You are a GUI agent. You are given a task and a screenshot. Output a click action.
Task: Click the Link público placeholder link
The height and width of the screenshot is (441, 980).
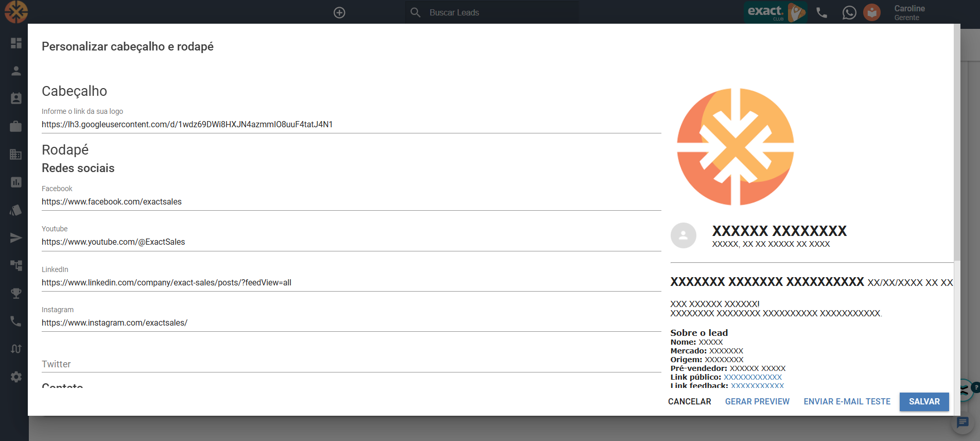coord(752,377)
